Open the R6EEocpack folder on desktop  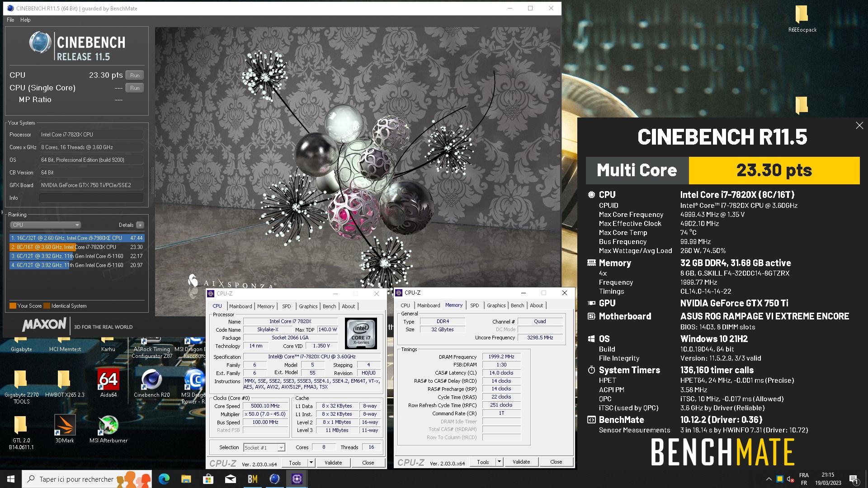(802, 19)
